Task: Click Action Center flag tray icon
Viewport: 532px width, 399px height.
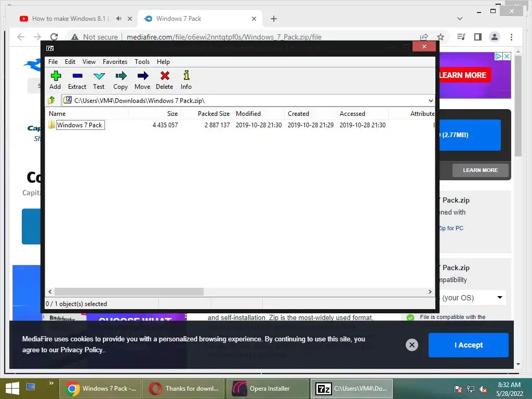Action: coord(458,389)
